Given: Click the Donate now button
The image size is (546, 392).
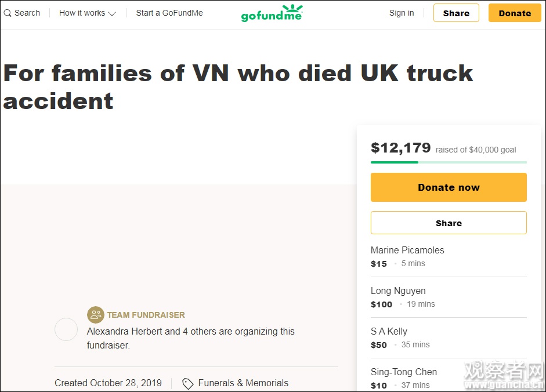Looking at the screenshot, I should tap(449, 187).
